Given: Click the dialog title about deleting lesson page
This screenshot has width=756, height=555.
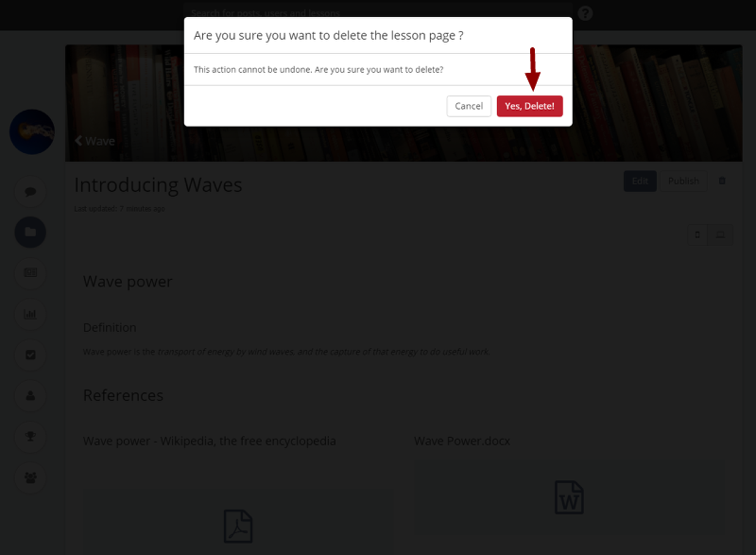Looking at the screenshot, I should click(328, 36).
